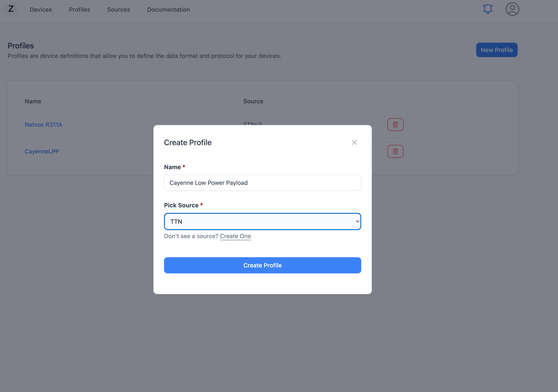Open the CayenneLPP profile

pyautogui.click(x=42, y=151)
